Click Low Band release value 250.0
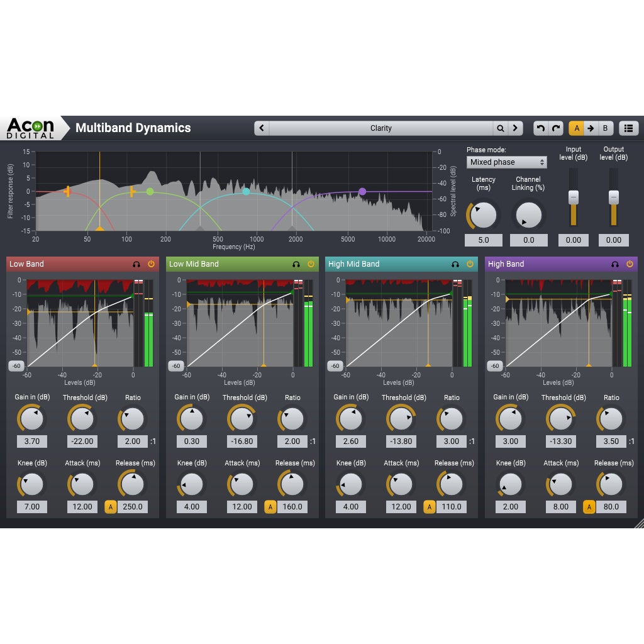 click(x=133, y=507)
